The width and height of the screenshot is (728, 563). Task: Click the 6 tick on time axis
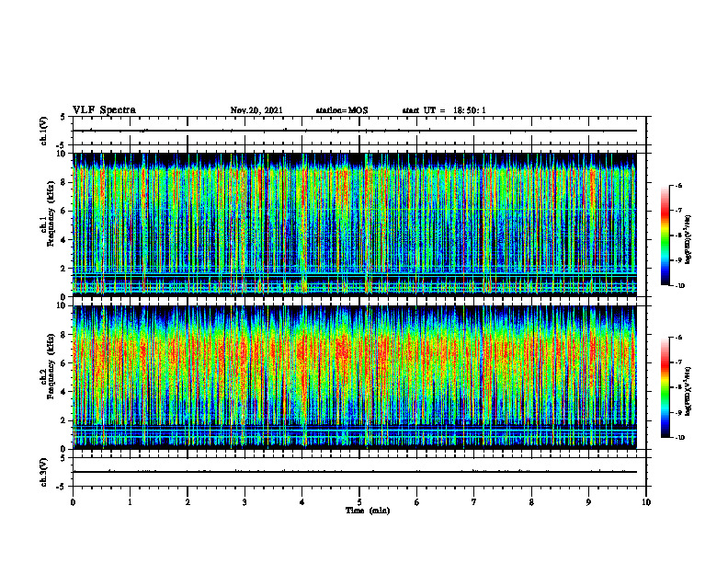pyautogui.click(x=417, y=502)
